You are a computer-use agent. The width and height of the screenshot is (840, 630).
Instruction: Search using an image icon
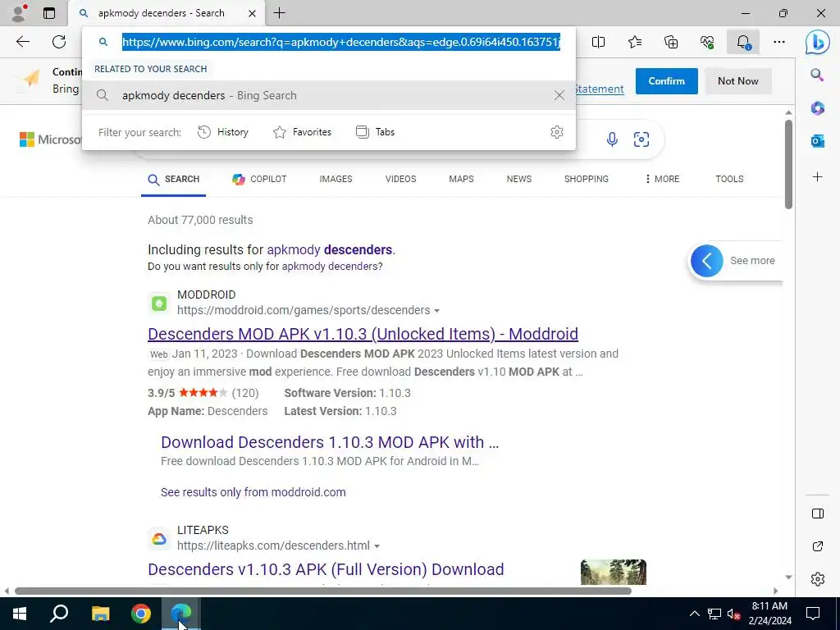641,139
